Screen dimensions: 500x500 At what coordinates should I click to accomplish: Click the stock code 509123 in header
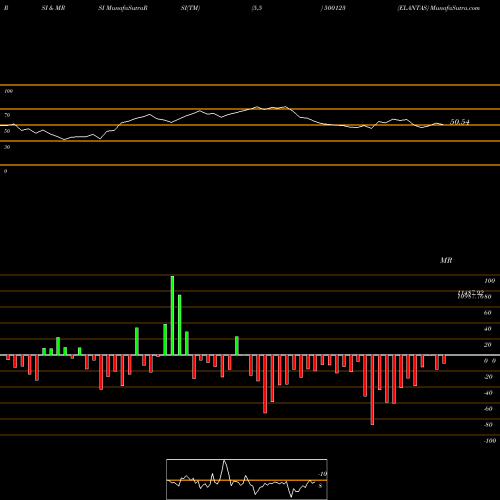coord(335,8)
